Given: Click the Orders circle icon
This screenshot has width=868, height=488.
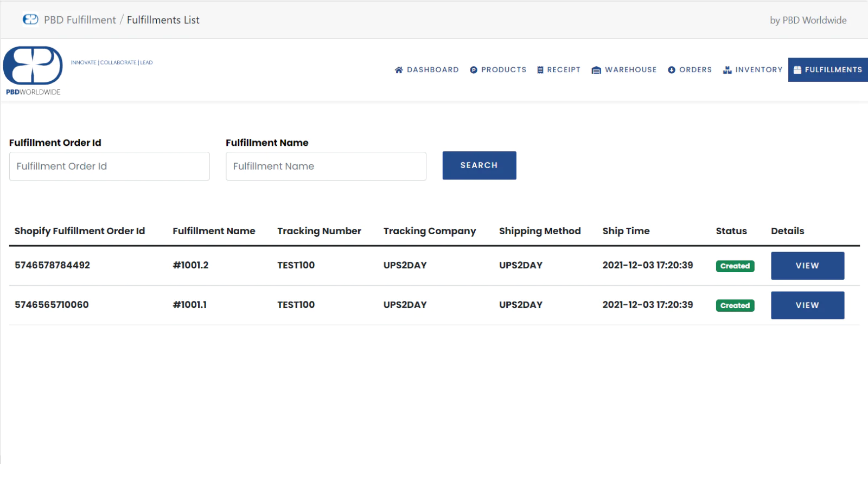Looking at the screenshot, I should coord(672,70).
